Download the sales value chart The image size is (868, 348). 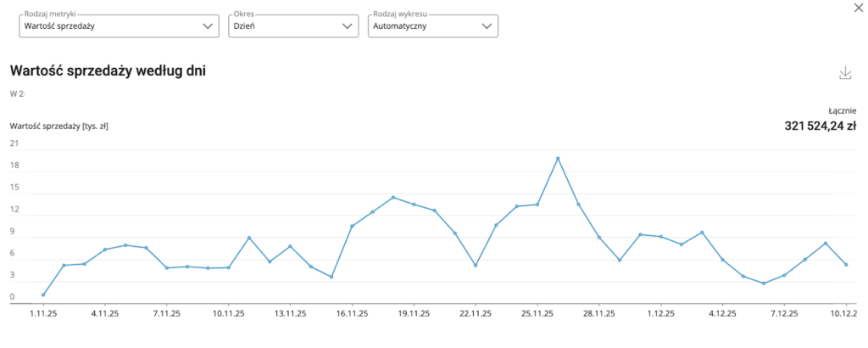844,74
